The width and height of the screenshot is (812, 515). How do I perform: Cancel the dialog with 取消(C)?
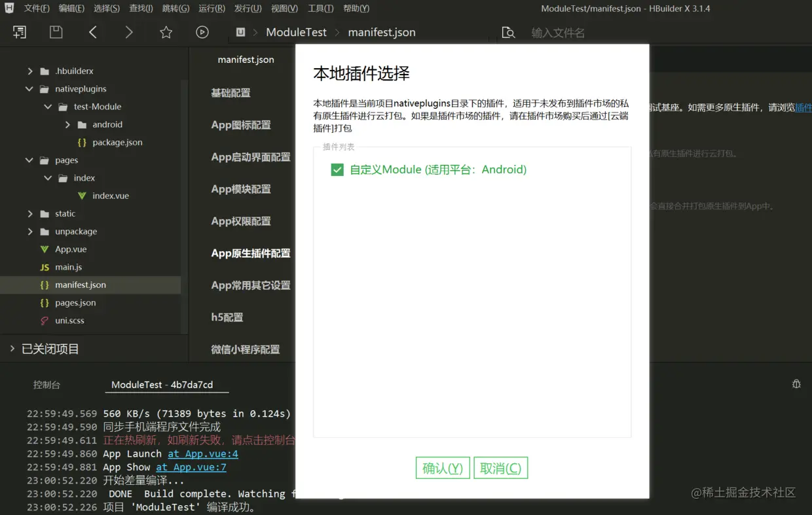click(x=500, y=468)
